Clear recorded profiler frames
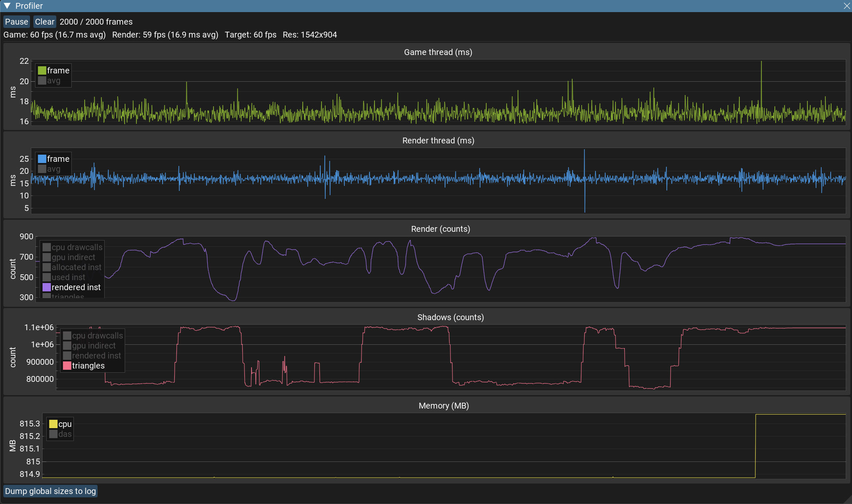 point(45,22)
